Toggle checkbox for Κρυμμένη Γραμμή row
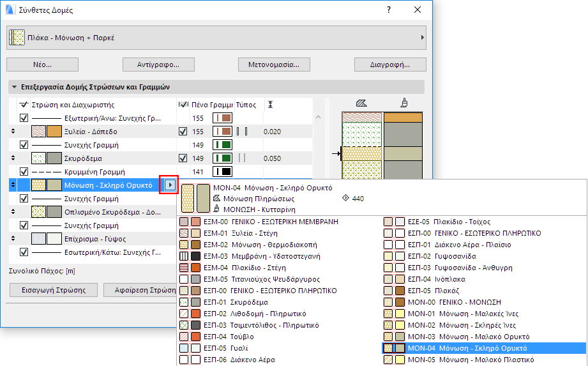This screenshot has width=588, height=366. click(24, 172)
